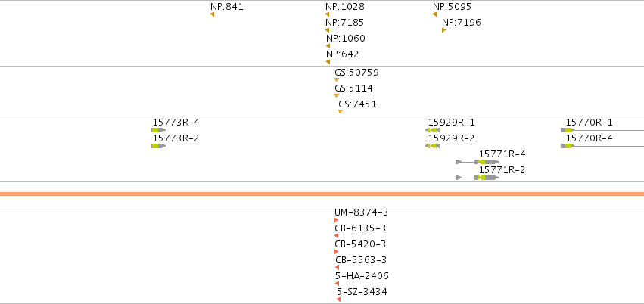Click the NP:841 feature label
The image size is (644, 304).
(x=227, y=7)
